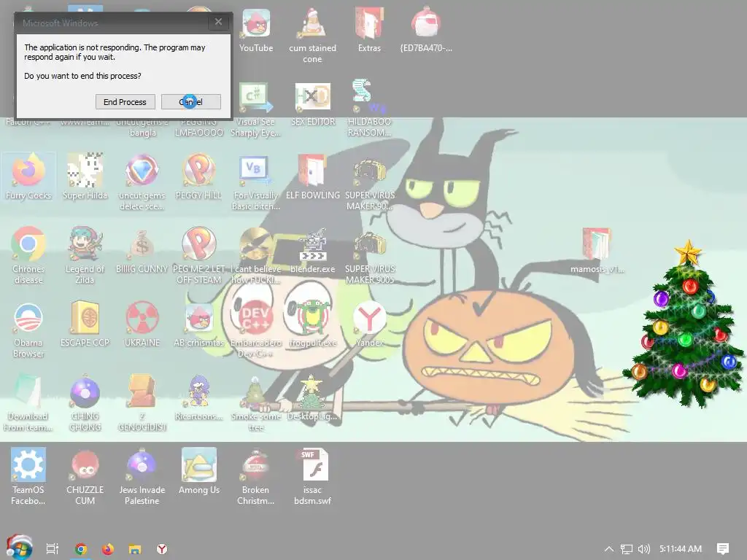Select the Super Hilda desktop icon
Image resolution: width=747 pixels, height=560 pixels.
[x=85, y=177]
